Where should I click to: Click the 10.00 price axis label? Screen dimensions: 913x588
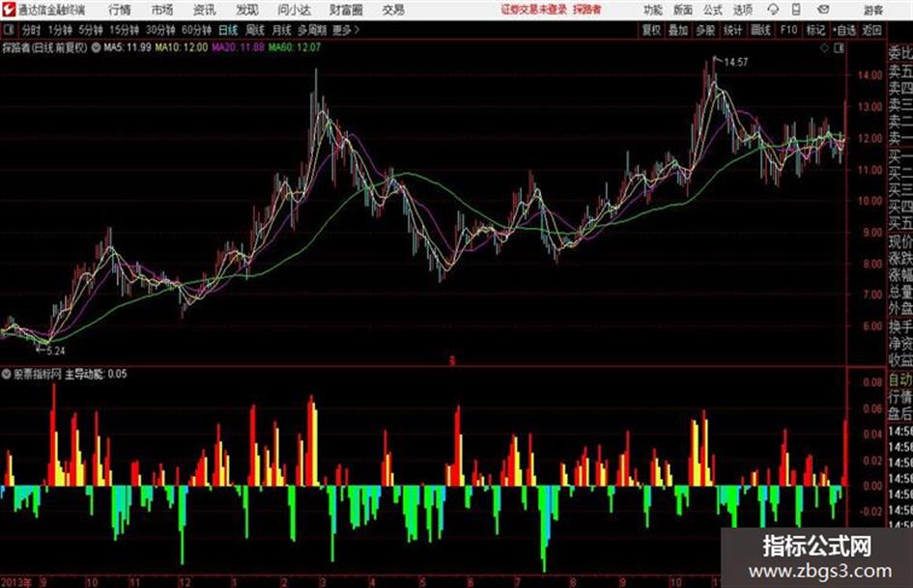pyautogui.click(x=870, y=201)
